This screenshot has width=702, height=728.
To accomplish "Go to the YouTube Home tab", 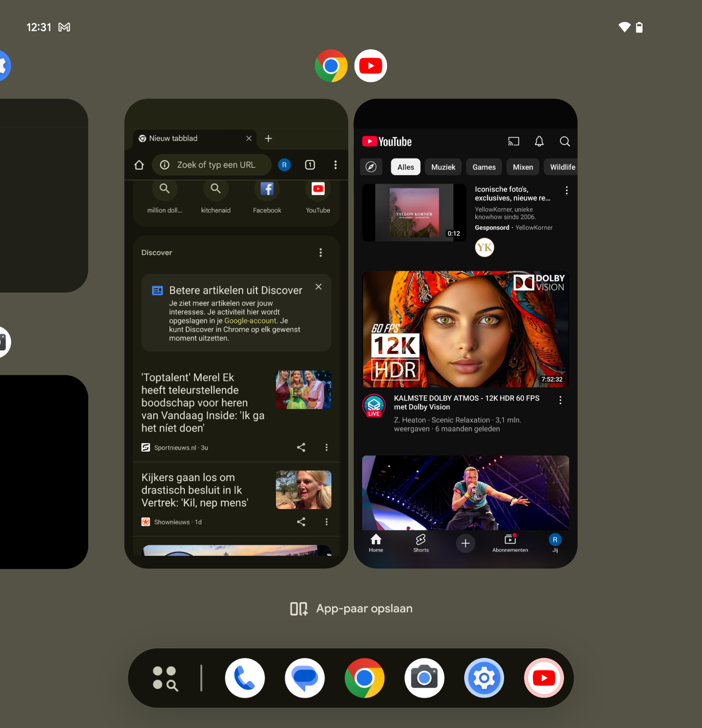I will tap(376, 543).
